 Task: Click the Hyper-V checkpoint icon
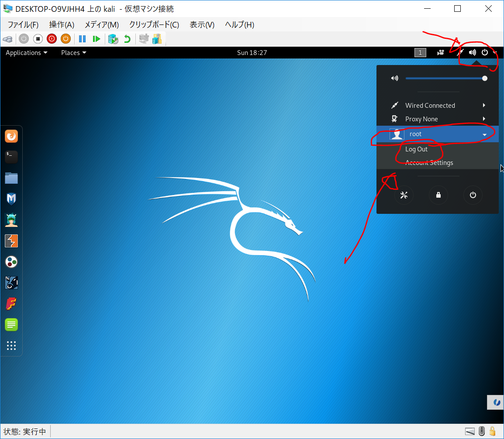point(113,39)
